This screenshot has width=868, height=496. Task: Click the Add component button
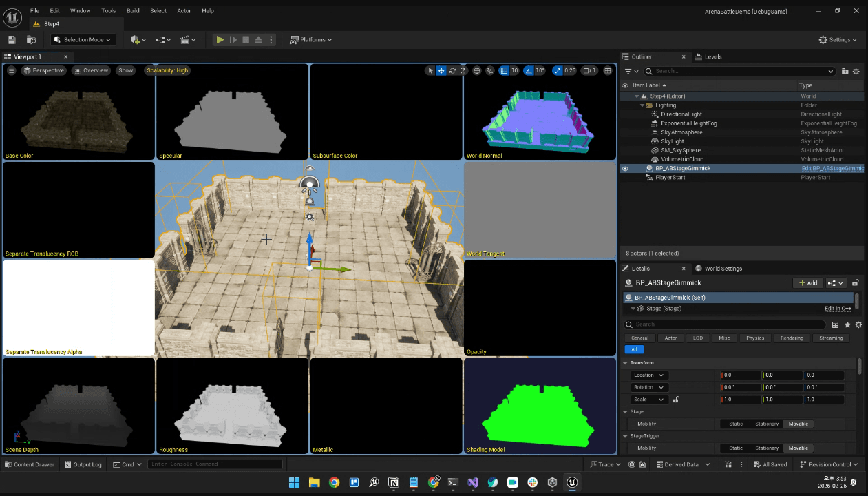click(x=807, y=283)
